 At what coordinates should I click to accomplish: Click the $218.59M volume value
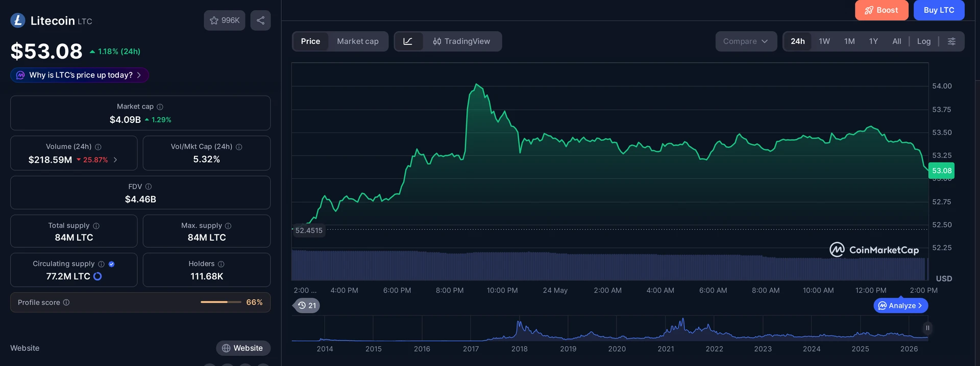[x=50, y=160]
